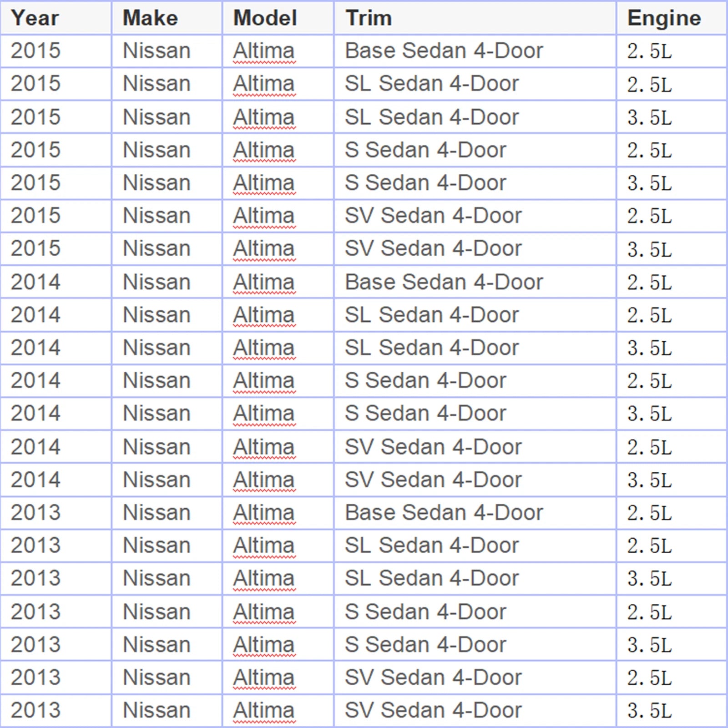Click the 3.5L engine in the 2015 SV row

[649, 249]
